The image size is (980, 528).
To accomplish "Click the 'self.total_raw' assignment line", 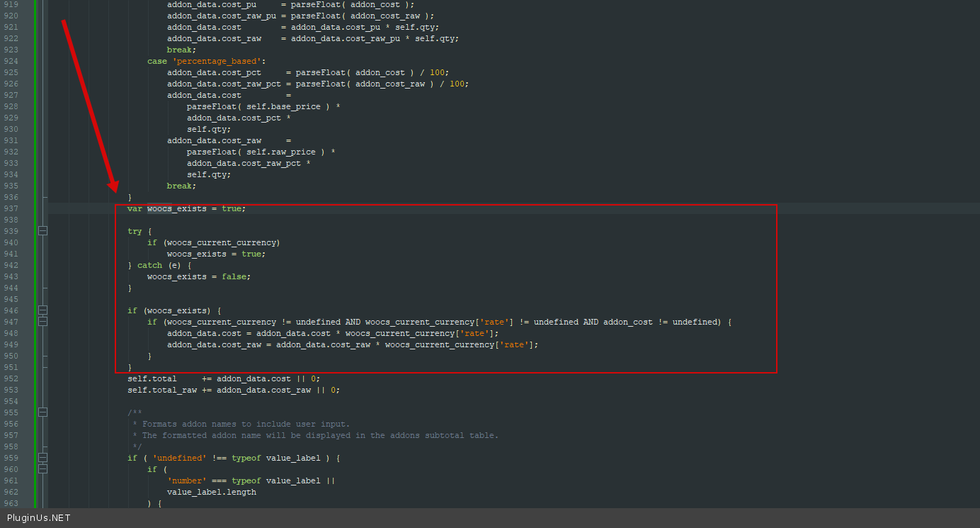I will pos(233,390).
